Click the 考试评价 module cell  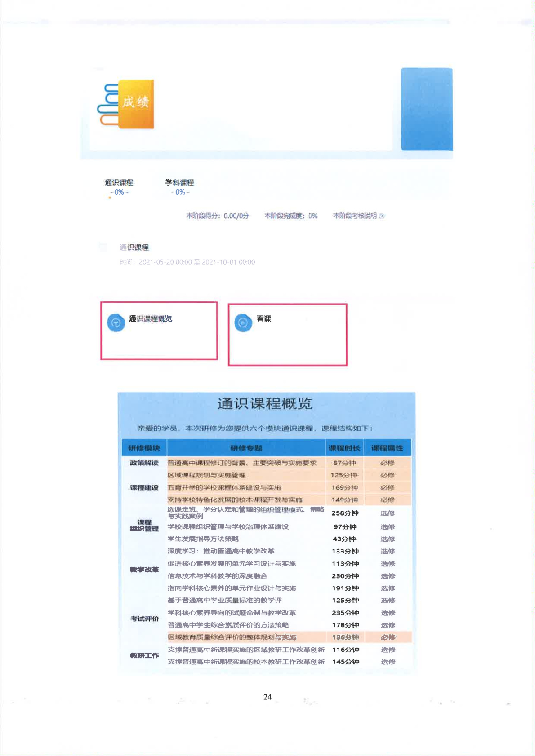pos(144,619)
